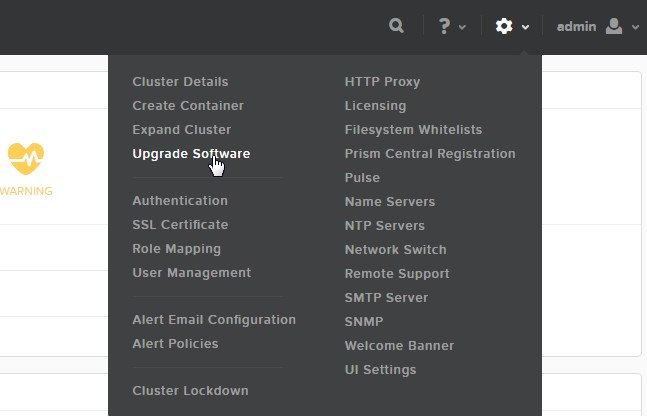The height and width of the screenshot is (416, 647).
Task: Open Authentication settings
Action: coord(180,201)
